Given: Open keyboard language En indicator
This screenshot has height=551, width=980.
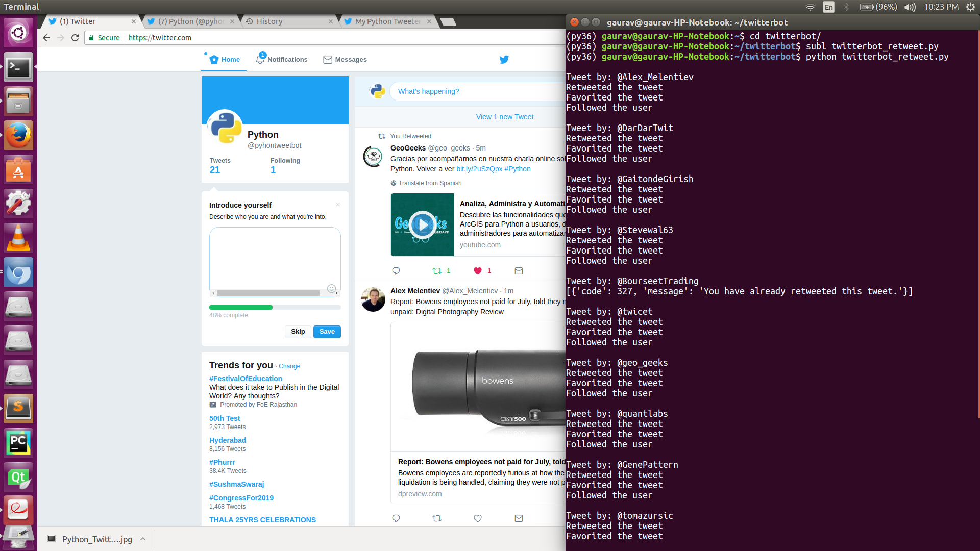Looking at the screenshot, I should pyautogui.click(x=829, y=7).
